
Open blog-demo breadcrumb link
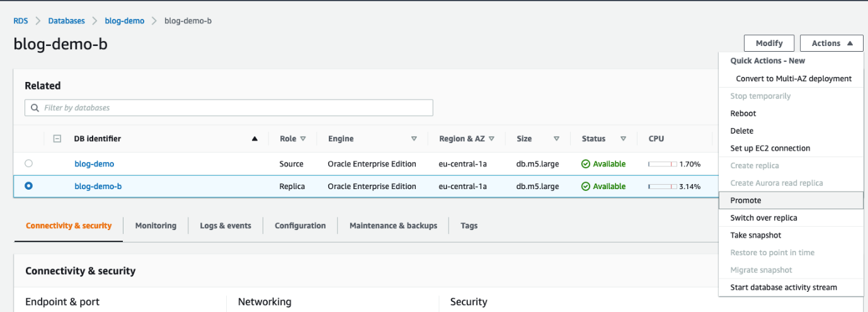(x=125, y=21)
